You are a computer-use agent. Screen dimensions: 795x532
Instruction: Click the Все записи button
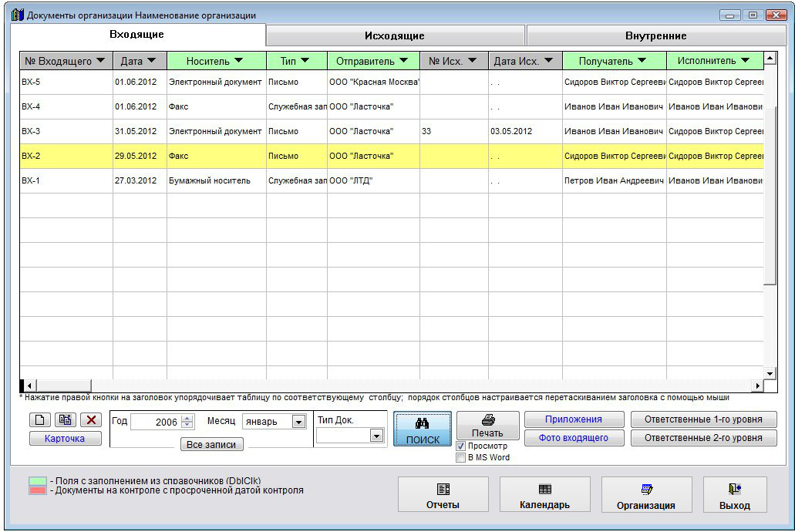211,445
